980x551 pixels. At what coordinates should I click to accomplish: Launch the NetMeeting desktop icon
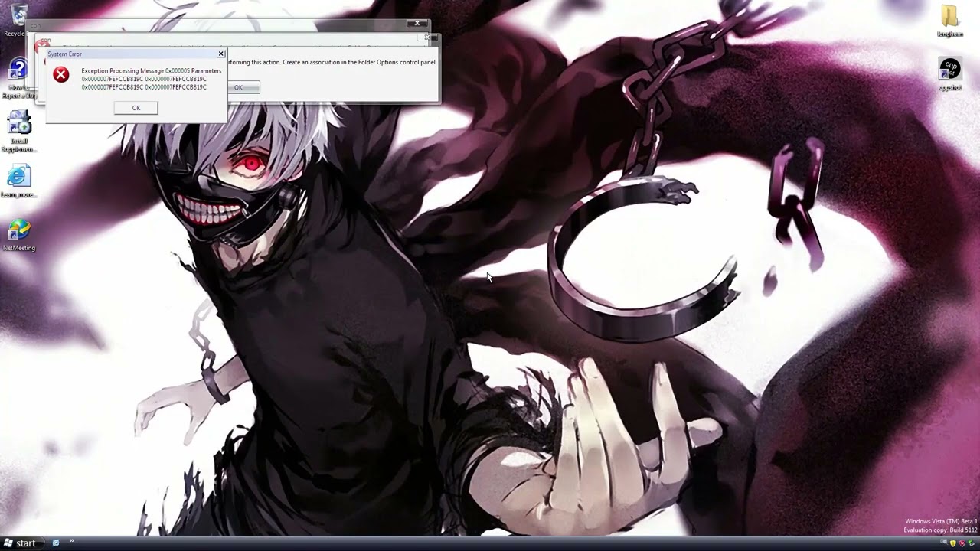click(19, 236)
